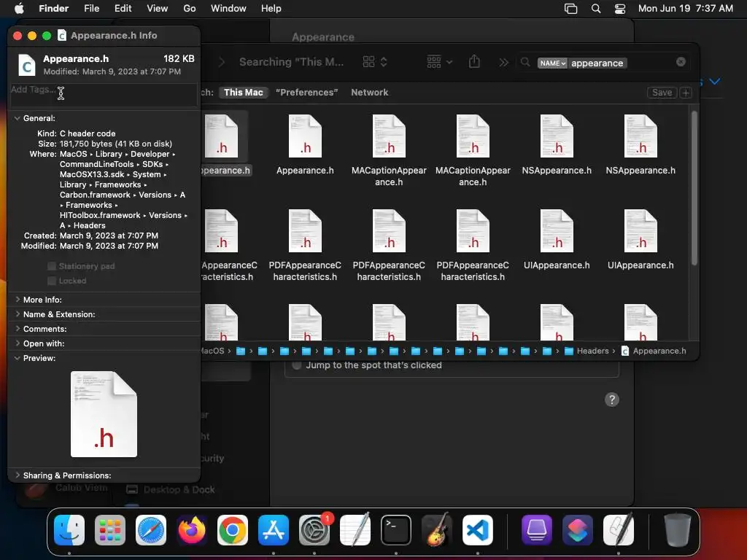Screen dimensions: 747x560
Task: Show more toolbar items with double chevron
Action: point(503,63)
